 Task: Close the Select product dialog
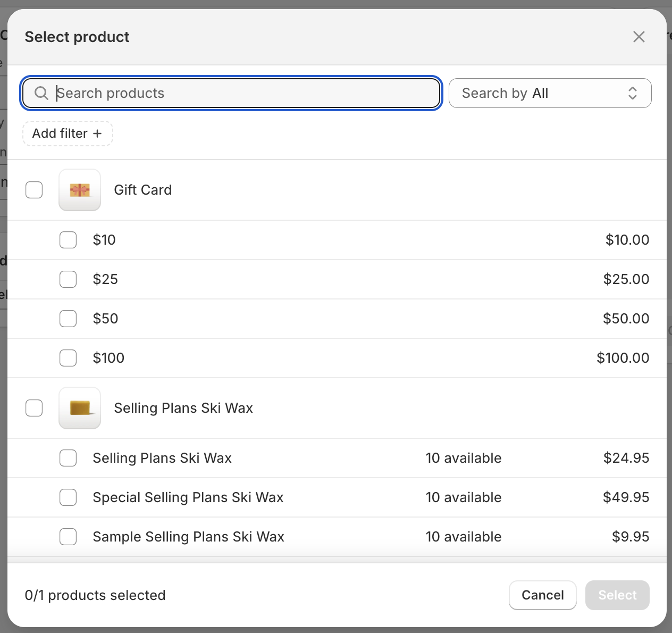pyautogui.click(x=639, y=37)
